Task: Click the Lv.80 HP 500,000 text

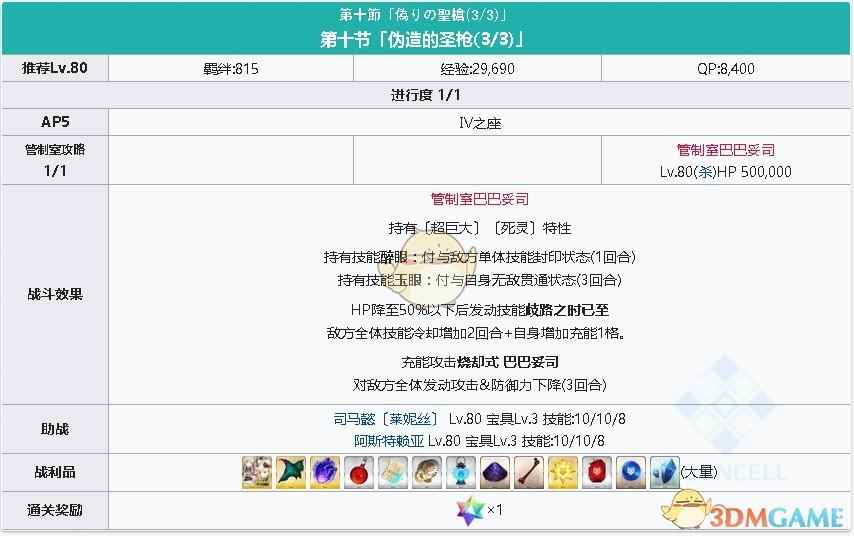Action: (x=725, y=172)
